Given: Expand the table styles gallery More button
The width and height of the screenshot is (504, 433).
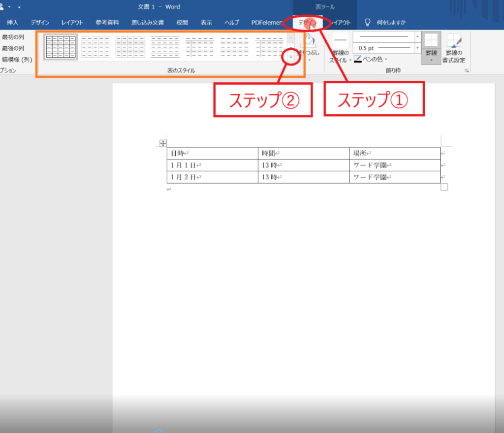Looking at the screenshot, I should click(x=291, y=57).
